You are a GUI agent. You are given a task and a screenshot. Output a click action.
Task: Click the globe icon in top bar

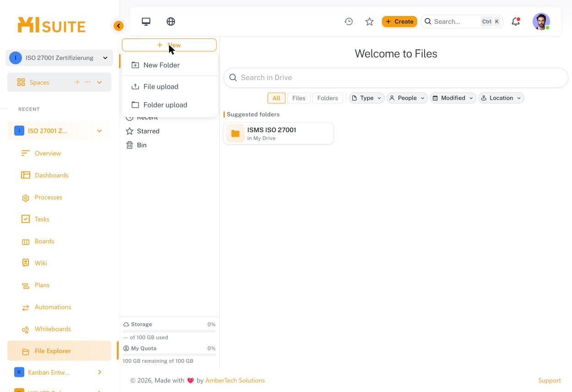[x=171, y=21]
